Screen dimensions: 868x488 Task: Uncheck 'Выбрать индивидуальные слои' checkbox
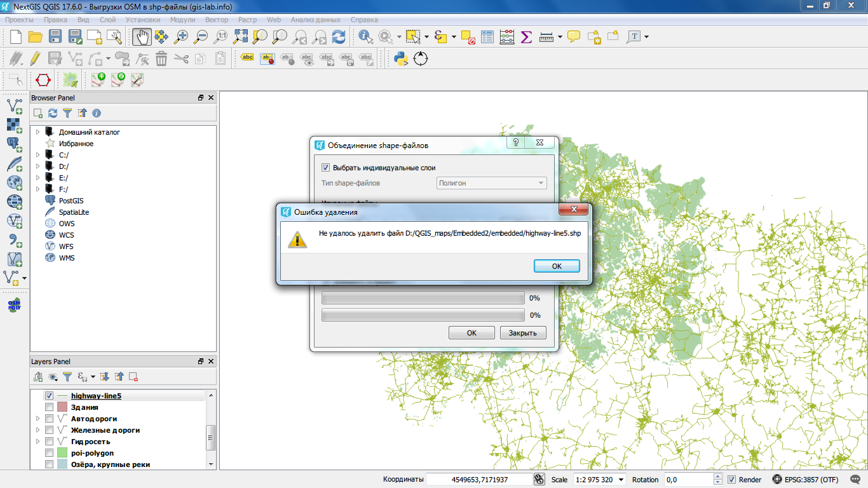[326, 168]
